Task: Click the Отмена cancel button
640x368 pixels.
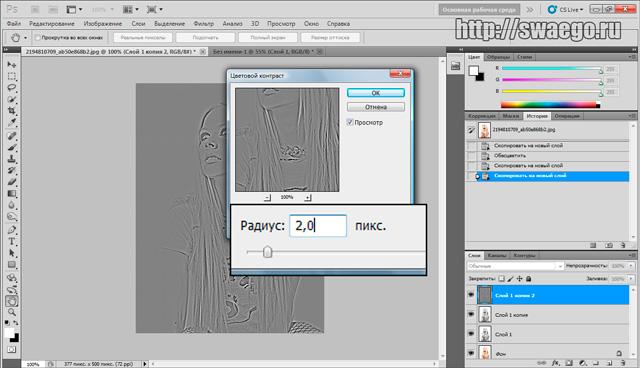Action: point(376,107)
